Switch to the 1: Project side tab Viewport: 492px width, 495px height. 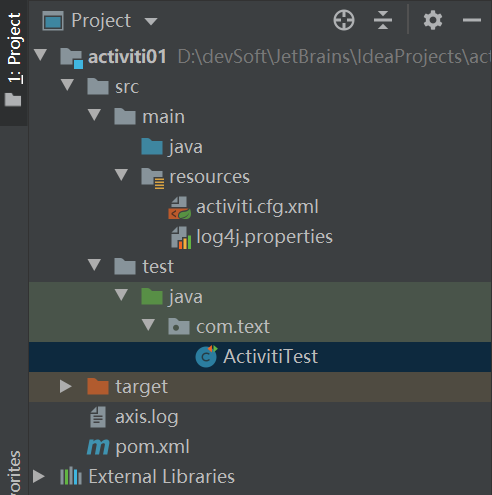[14, 60]
